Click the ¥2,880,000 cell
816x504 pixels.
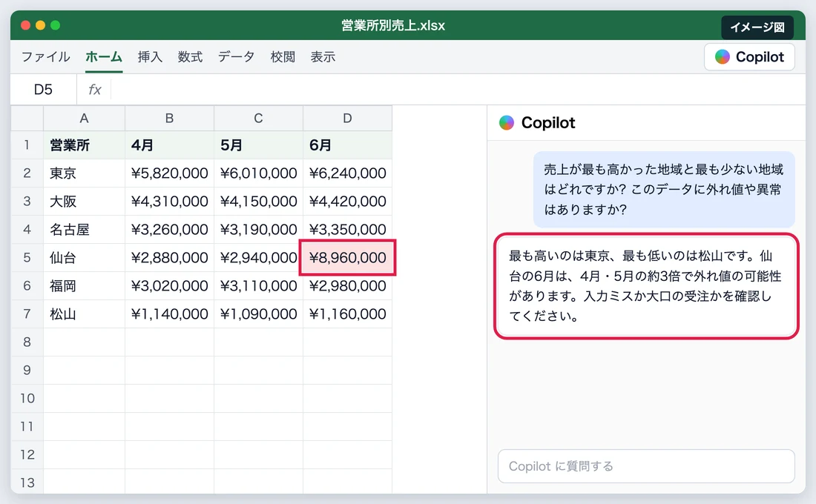pos(169,257)
